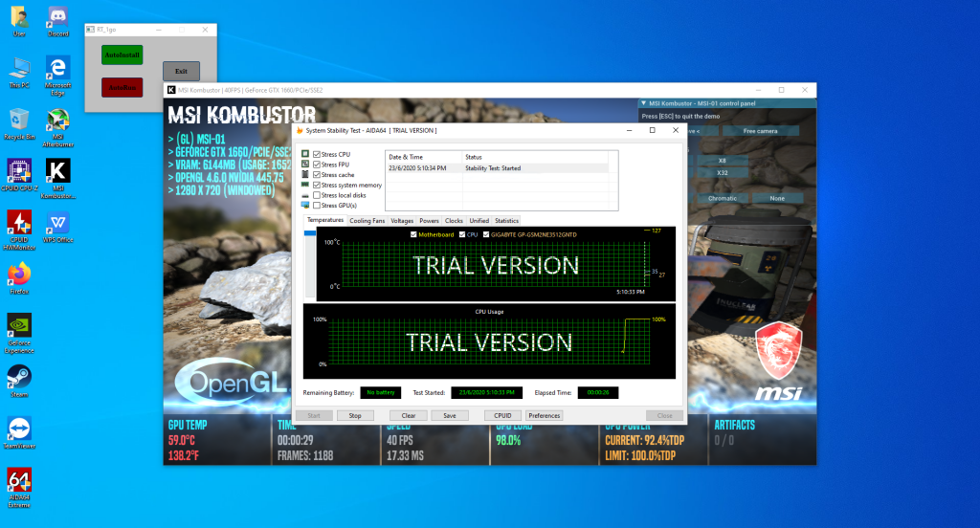Open CPUID CPU-Z desktop shortcut
Viewport: 980px width, 528px height.
pyautogui.click(x=19, y=175)
